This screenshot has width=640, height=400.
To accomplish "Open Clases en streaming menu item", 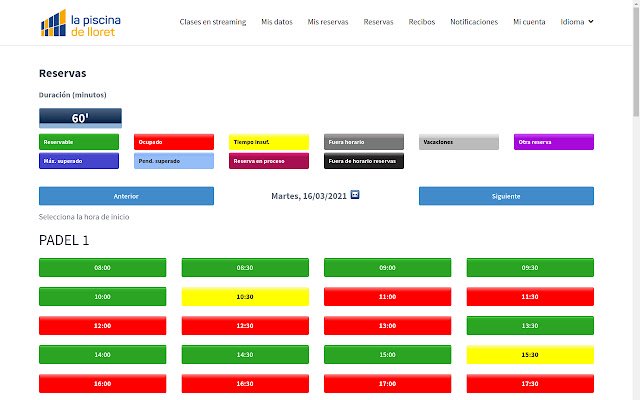I will pos(213,22).
